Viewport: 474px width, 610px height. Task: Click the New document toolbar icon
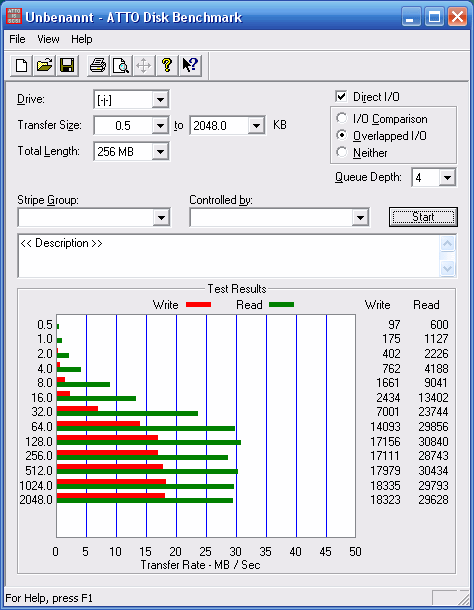point(21,65)
